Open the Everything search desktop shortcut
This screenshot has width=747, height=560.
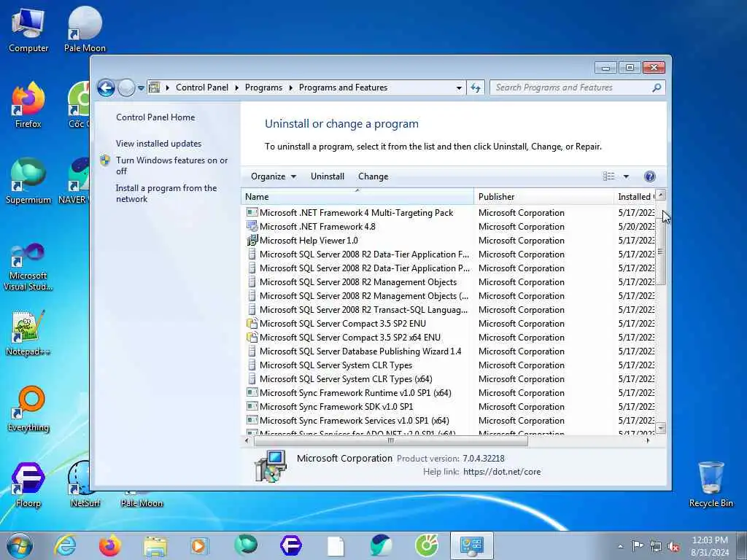coord(28,409)
